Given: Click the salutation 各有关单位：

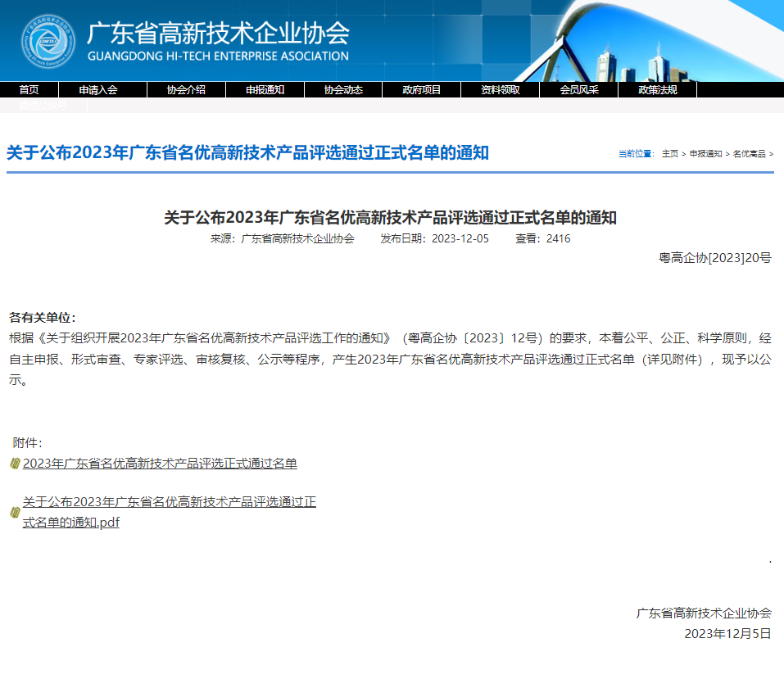Looking at the screenshot, I should click(42, 318).
